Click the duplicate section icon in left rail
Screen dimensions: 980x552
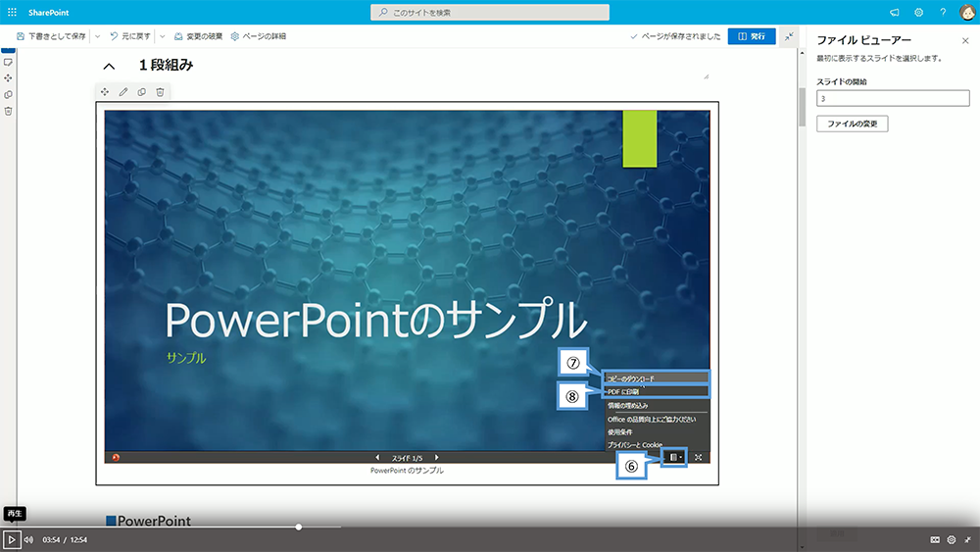tap(8, 95)
